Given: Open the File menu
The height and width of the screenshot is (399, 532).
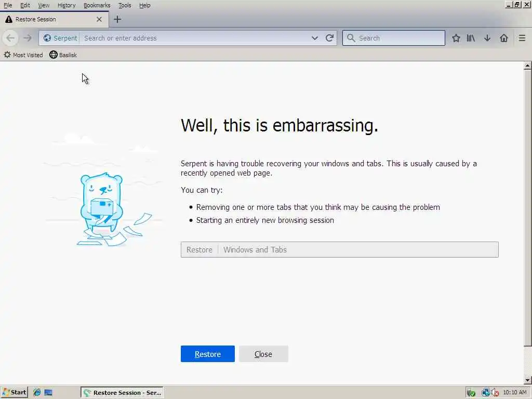Looking at the screenshot, I should point(8,5).
